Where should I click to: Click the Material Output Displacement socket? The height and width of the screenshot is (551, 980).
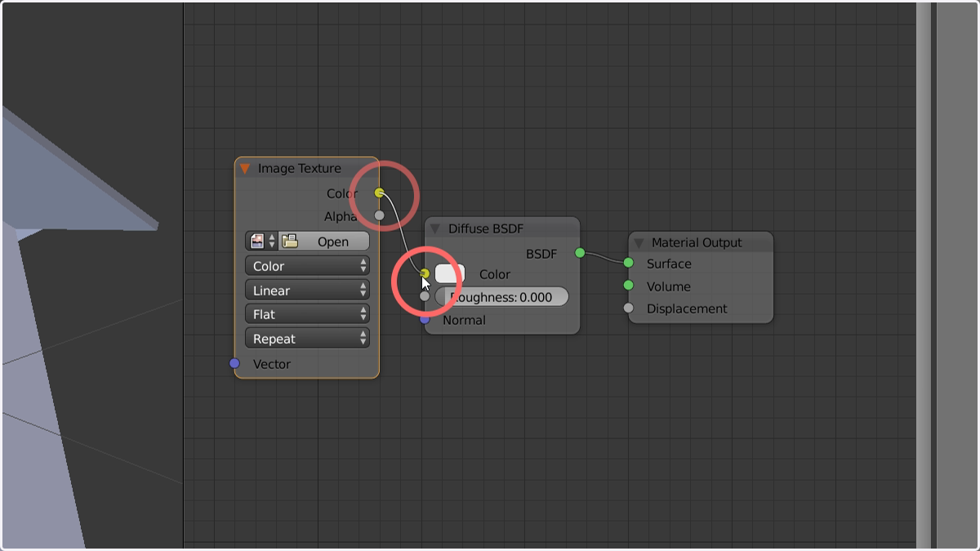coord(628,308)
